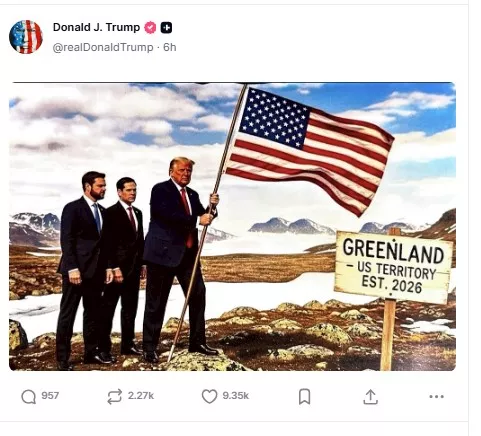Click the 6h post timestamp
The height and width of the screenshot is (436, 481).
pos(170,47)
